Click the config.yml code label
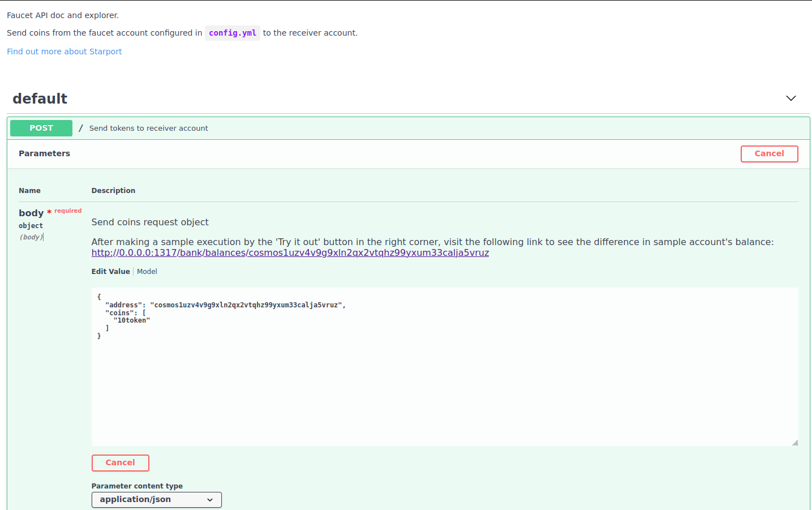 click(233, 33)
